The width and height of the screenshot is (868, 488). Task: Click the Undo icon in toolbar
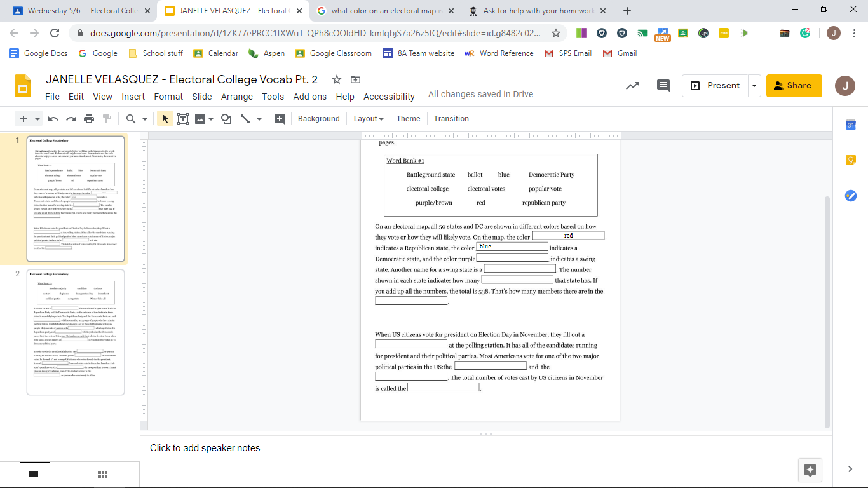tap(53, 119)
